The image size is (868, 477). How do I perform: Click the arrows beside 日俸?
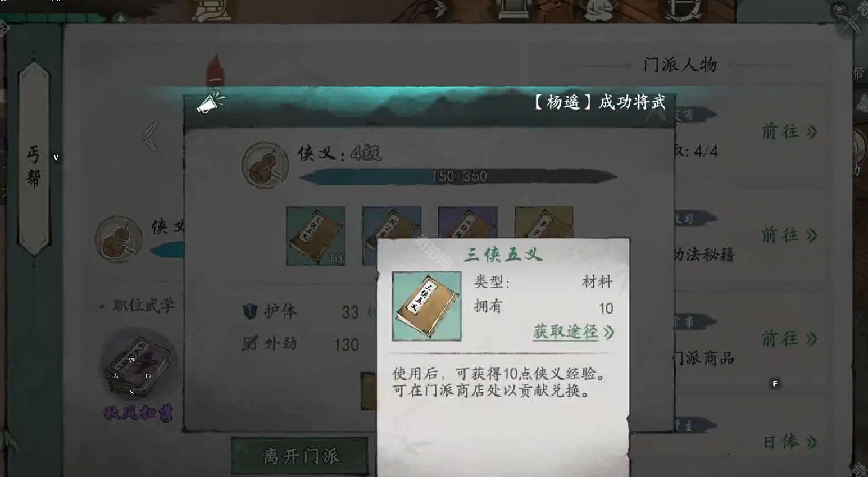pos(811,443)
